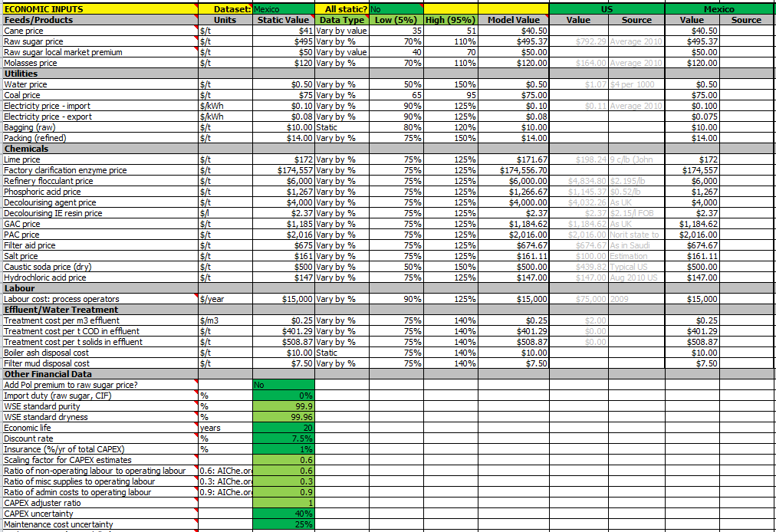Select the Molasses price row label
The image size is (776, 532).
click(x=100, y=63)
